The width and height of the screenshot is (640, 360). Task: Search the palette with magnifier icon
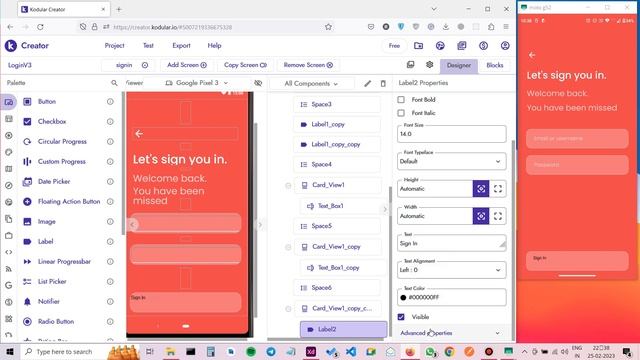[114, 83]
